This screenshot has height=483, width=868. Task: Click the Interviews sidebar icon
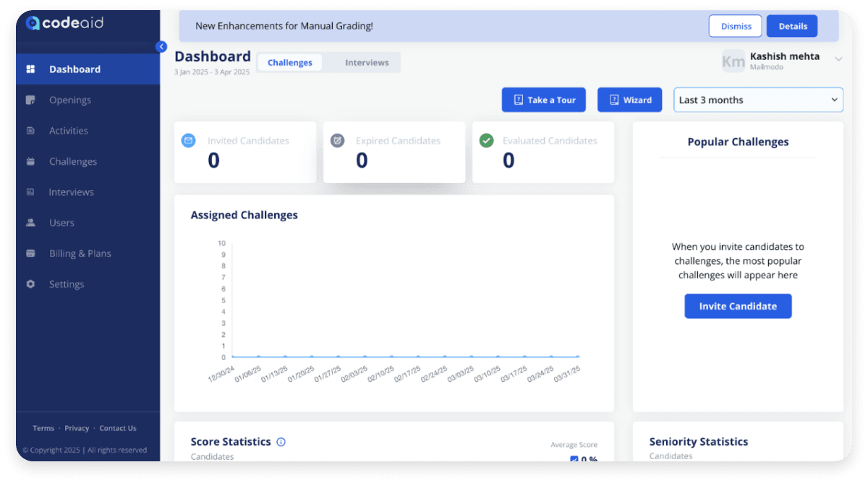pyautogui.click(x=30, y=192)
